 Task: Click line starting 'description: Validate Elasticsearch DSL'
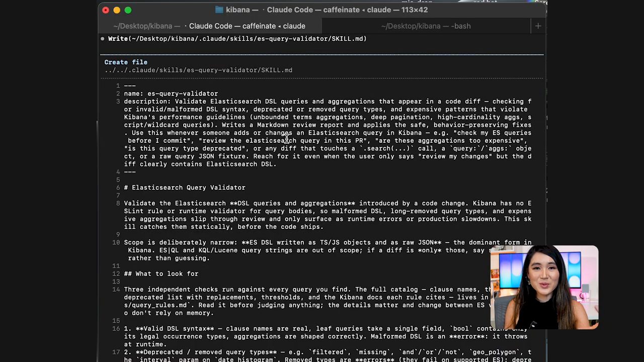pos(328,102)
